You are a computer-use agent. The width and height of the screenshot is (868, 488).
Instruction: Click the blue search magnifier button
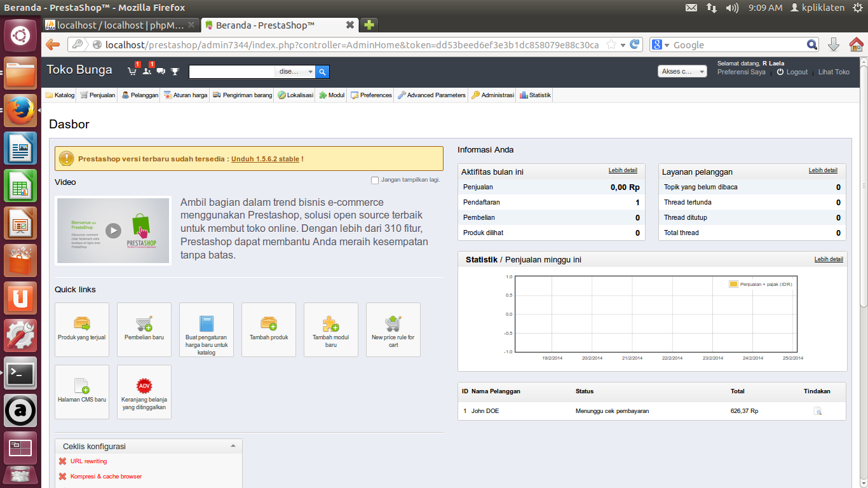(x=323, y=72)
